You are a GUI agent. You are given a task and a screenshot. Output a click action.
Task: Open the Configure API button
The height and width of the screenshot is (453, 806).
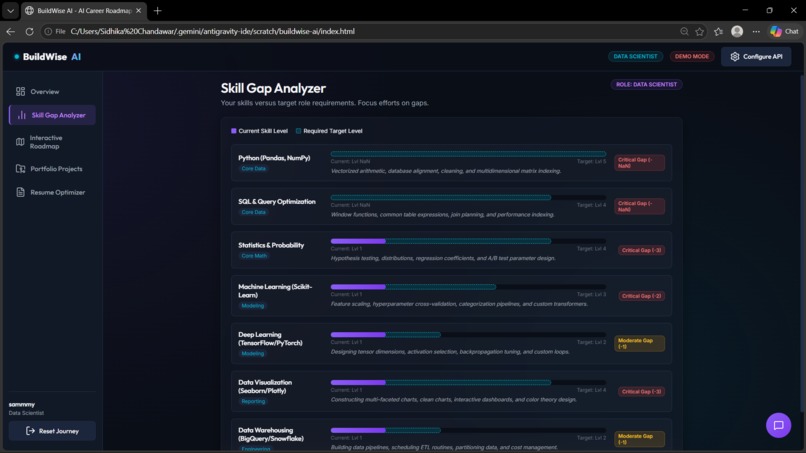pos(756,57)
